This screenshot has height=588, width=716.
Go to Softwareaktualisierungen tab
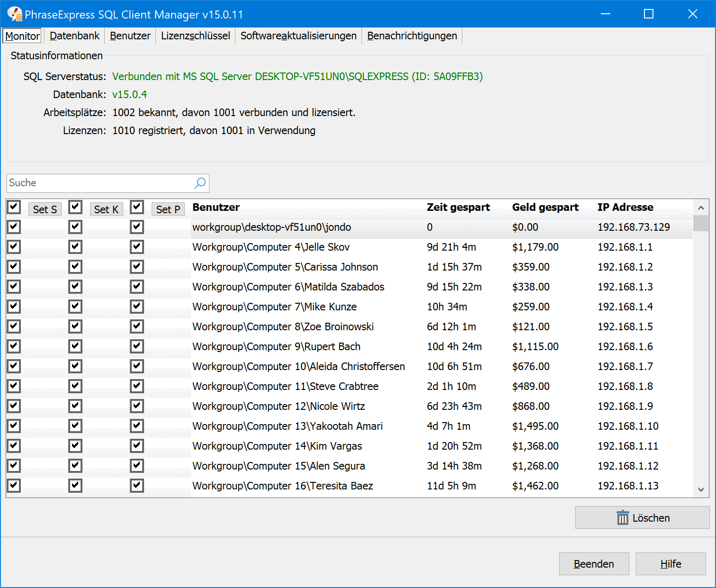[x=299, y=36]
